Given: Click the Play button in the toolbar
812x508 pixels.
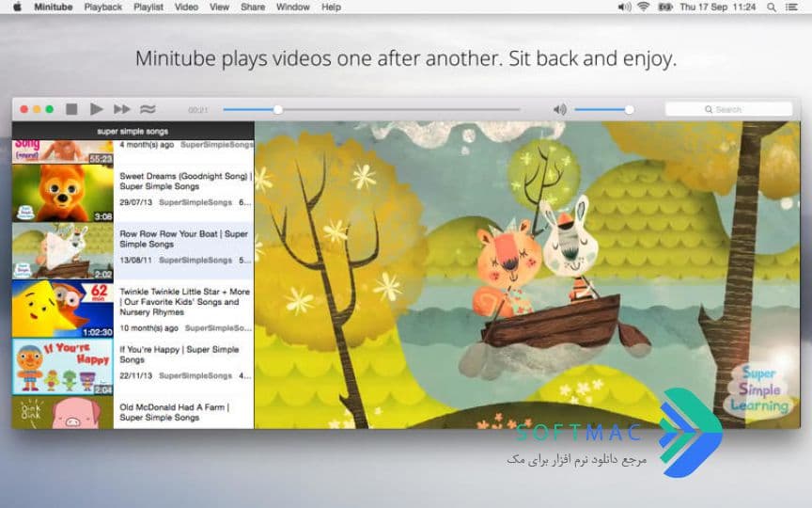Looking at the screenshot, I should (96, 109).
